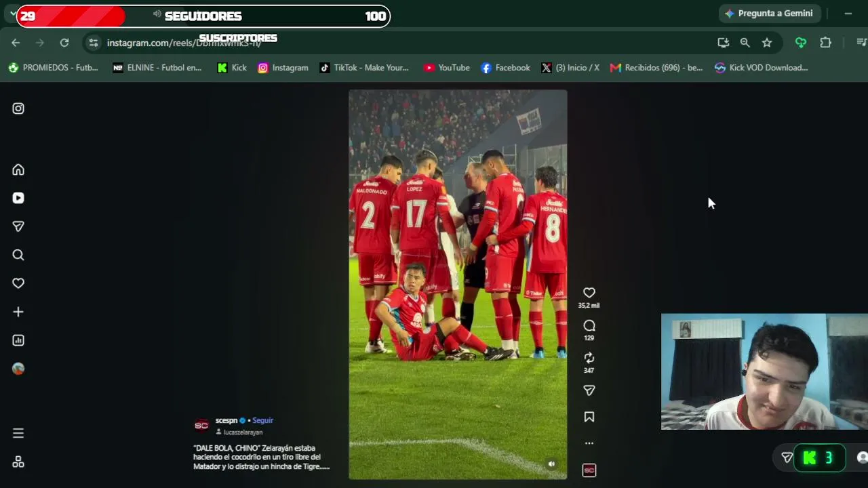This screenshot has width=868, height=488.
Task: Go to Home in Instagram sidebar
Action: [18, 169]
